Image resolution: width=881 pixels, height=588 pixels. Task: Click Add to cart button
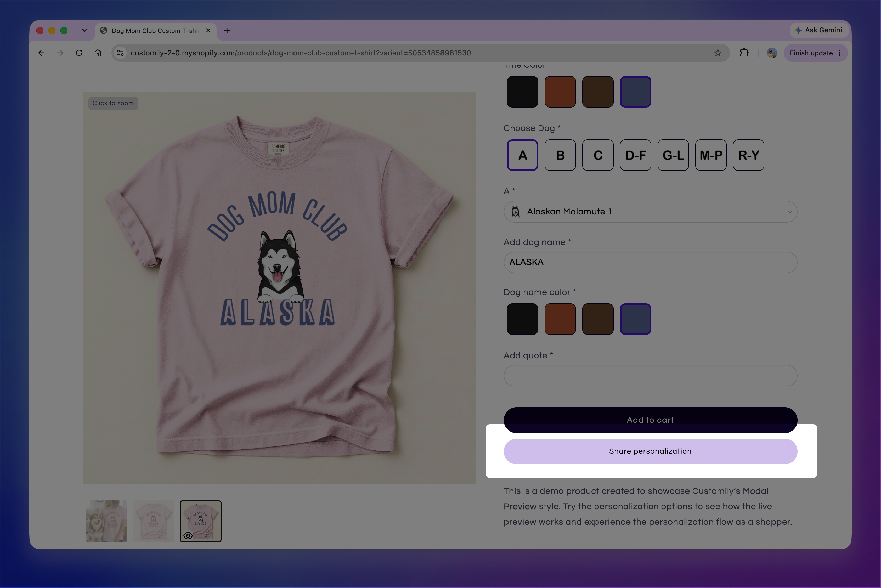click(x=650, y=420)
